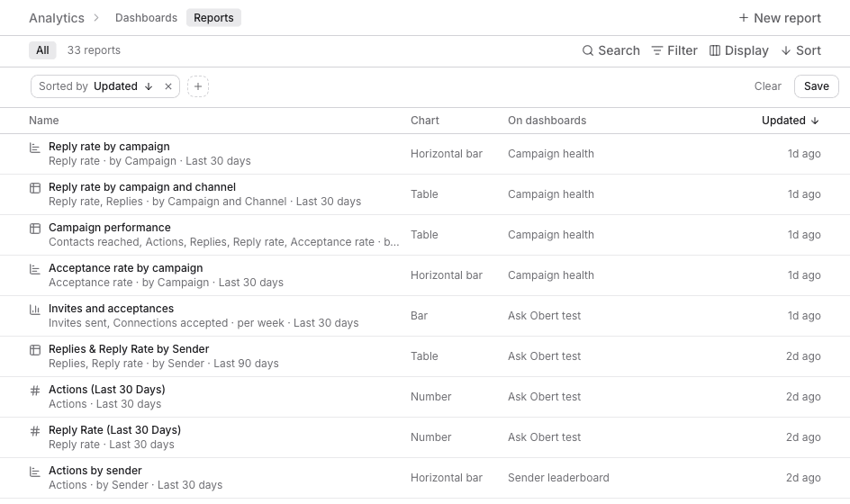The image size is (850, 504).
Task: Click Sender leaderboard dashboard in Actions by sender row
Action: 558,478
